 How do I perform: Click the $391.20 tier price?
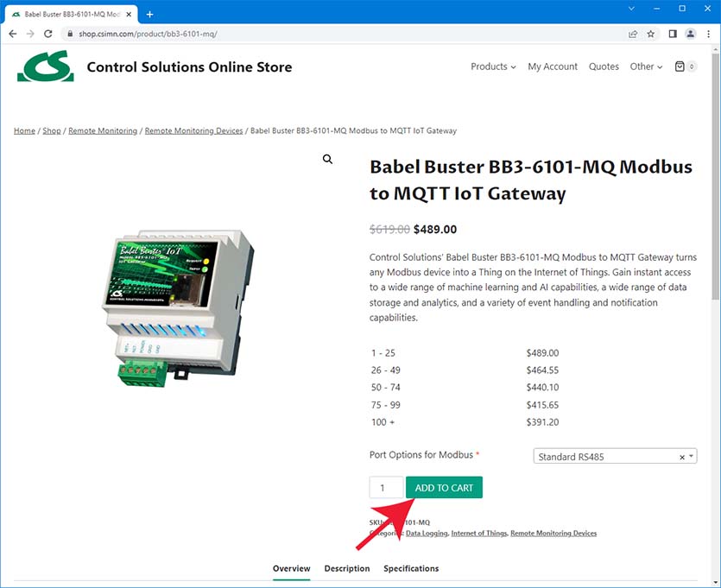[x=542, y=422]
